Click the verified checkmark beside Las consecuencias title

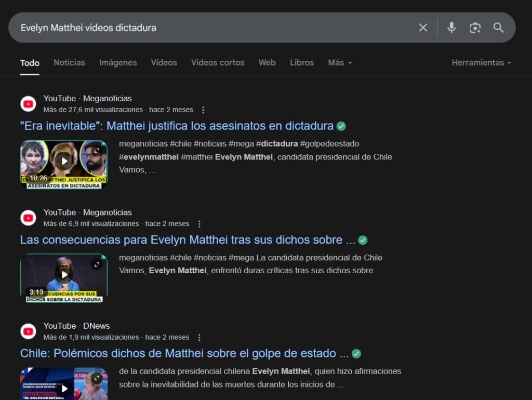pyautogui.click(x=363, y=240)
